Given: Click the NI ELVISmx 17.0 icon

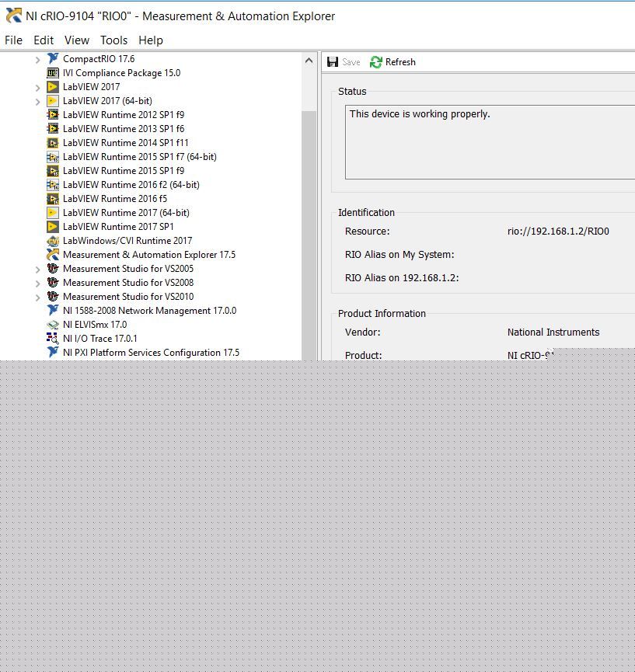Looking at the screenshot, I should click(52, 325).
